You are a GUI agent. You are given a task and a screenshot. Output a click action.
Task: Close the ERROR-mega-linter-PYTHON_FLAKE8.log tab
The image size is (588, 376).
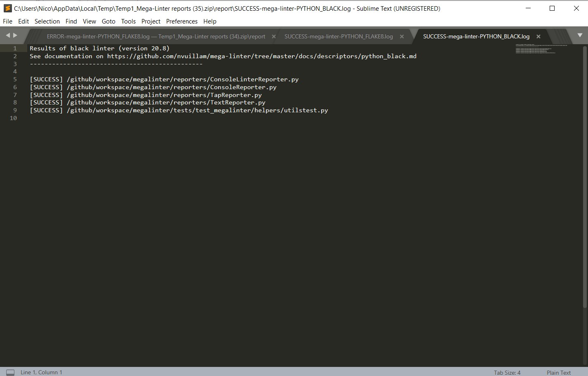[274, 36]
